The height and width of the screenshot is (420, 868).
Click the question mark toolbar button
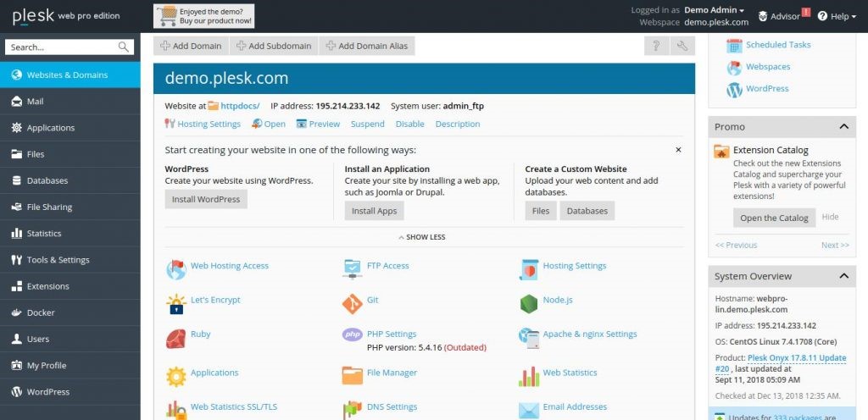(x=657, y=46)
